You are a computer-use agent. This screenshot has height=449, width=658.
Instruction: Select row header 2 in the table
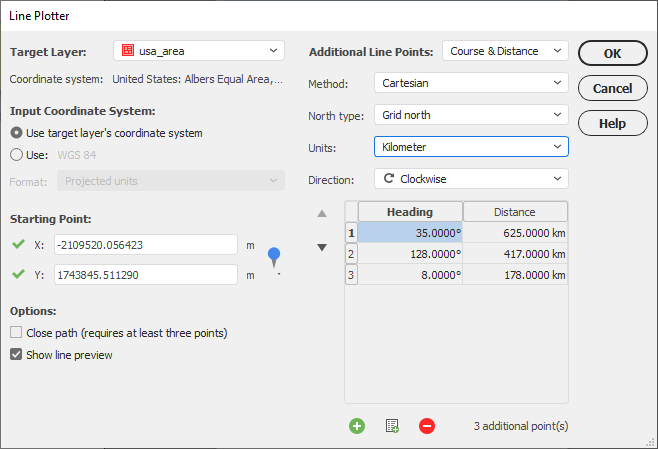[x=351, y=254]
